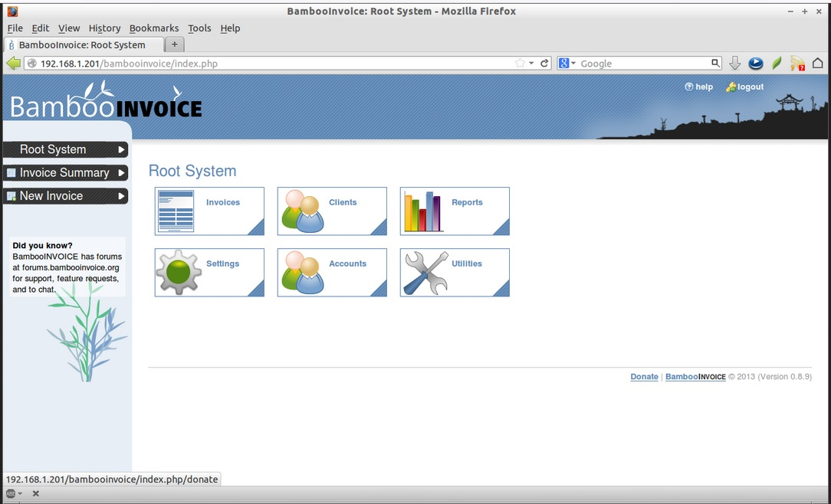
Task: Open the History menu
Action: pyautogui.click(x=104, y=28)
